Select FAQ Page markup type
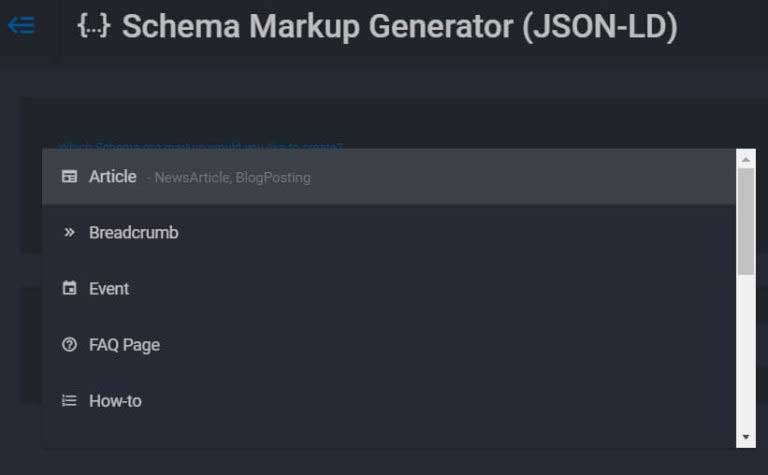Screen dimensions: 768x475 (389, 345)
